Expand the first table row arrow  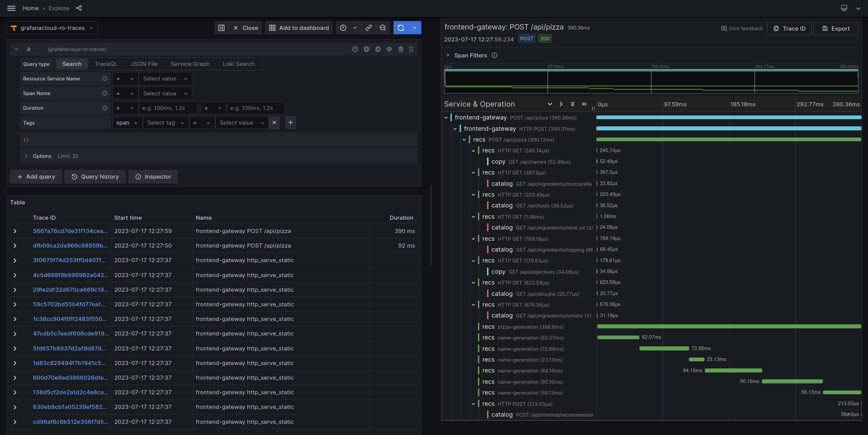[x=15, y=231]
